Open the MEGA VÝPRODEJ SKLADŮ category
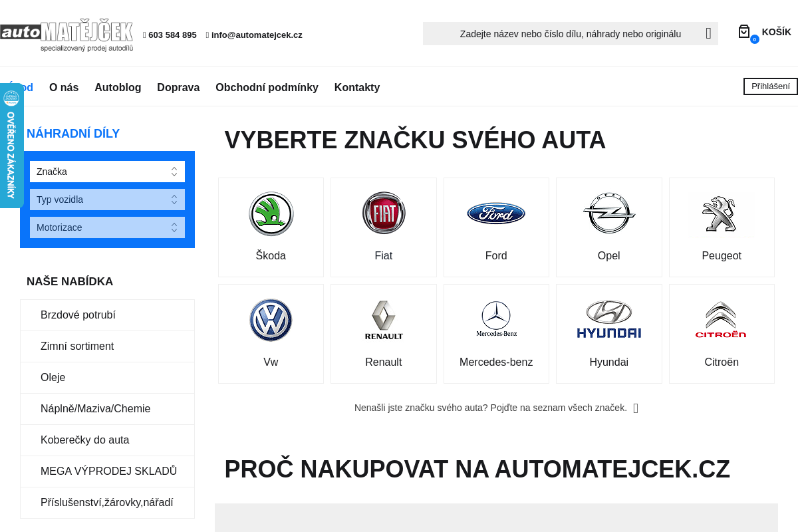 coord(109,471)
